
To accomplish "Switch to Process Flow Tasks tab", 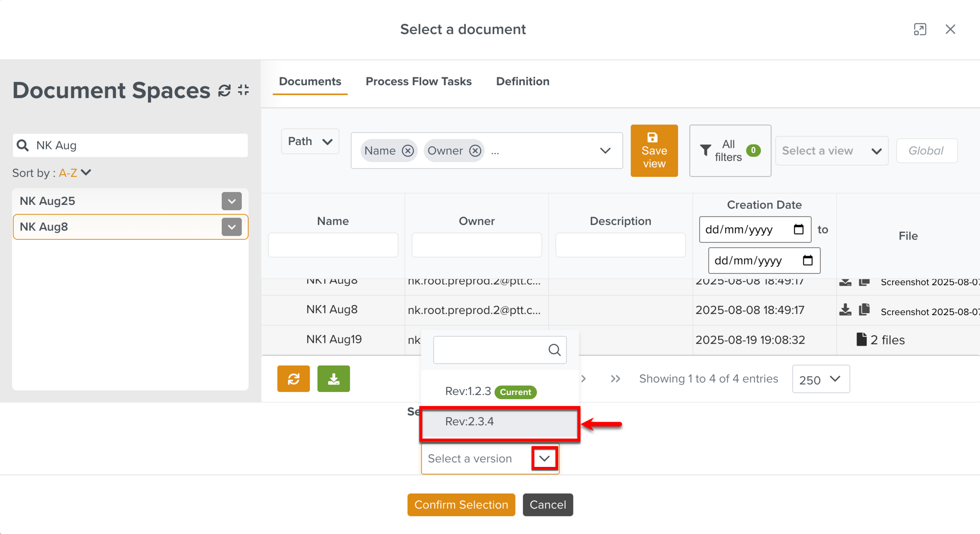I will (418, 82).
